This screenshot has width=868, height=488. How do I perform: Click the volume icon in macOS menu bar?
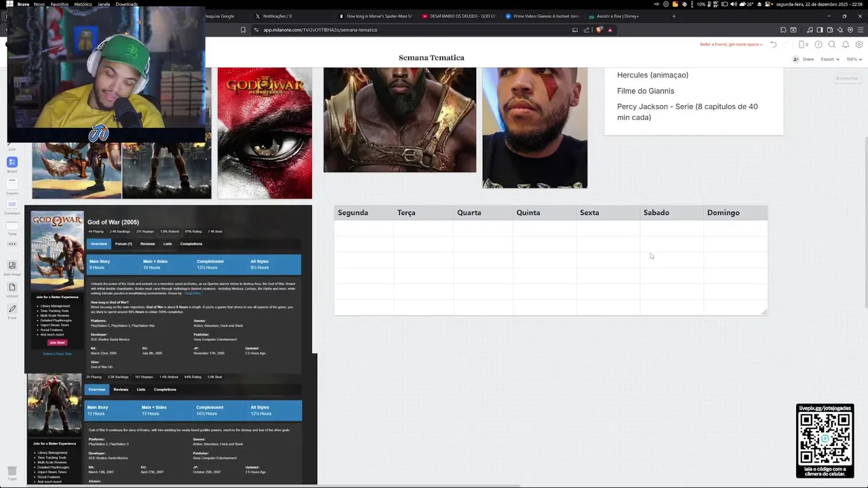[734, 4]
